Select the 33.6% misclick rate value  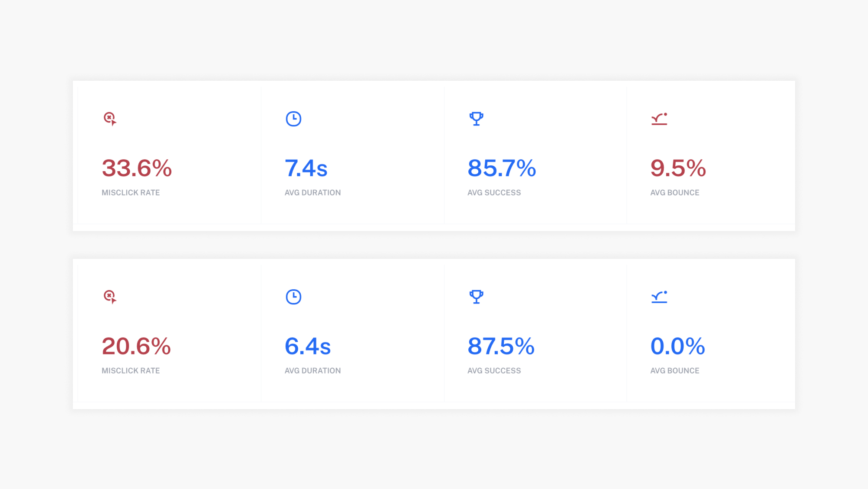(x=137, y=168)
